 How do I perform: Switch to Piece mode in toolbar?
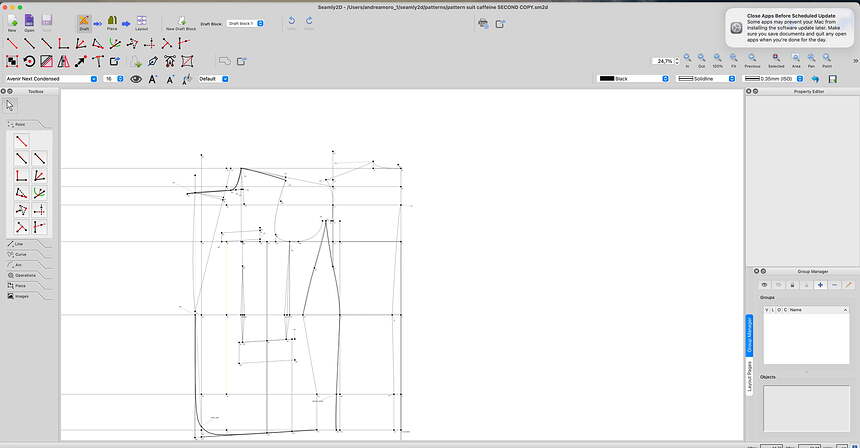tap(112, 22)
